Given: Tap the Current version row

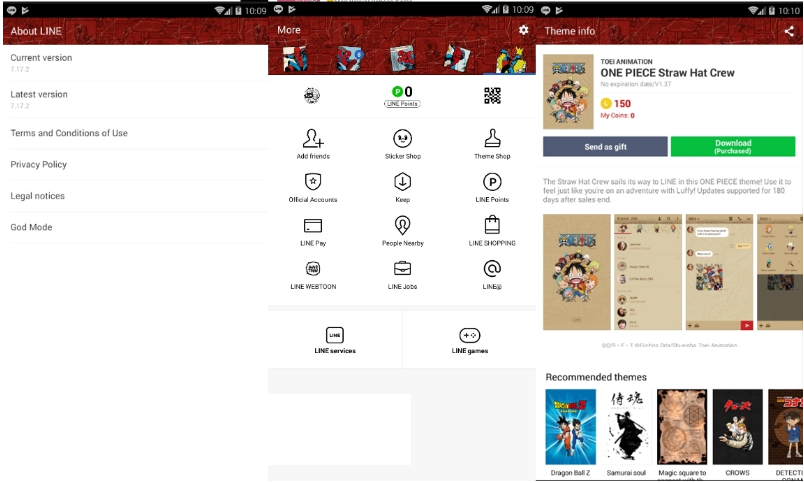Looking at the screenshot, I should tap(135, 63).
